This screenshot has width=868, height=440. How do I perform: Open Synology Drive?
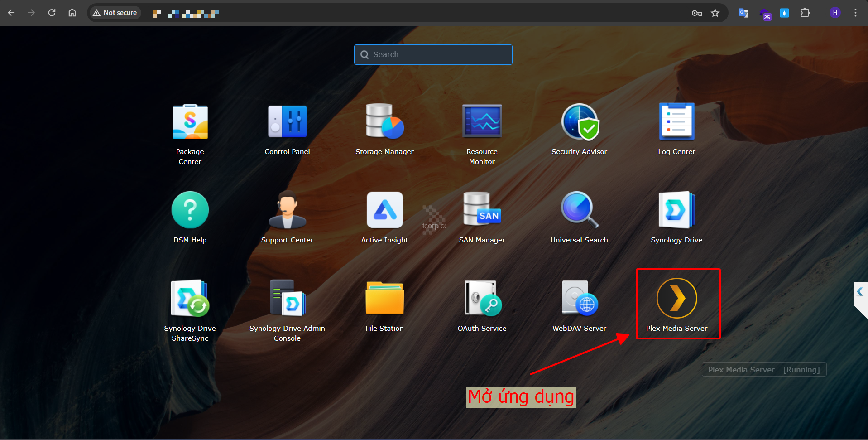pos(676,210)
